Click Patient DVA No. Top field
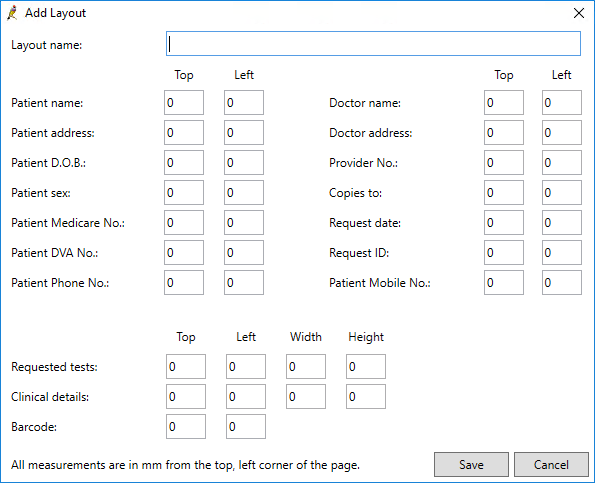Viewport: 595px width, 483px height. tap(184, 252)
